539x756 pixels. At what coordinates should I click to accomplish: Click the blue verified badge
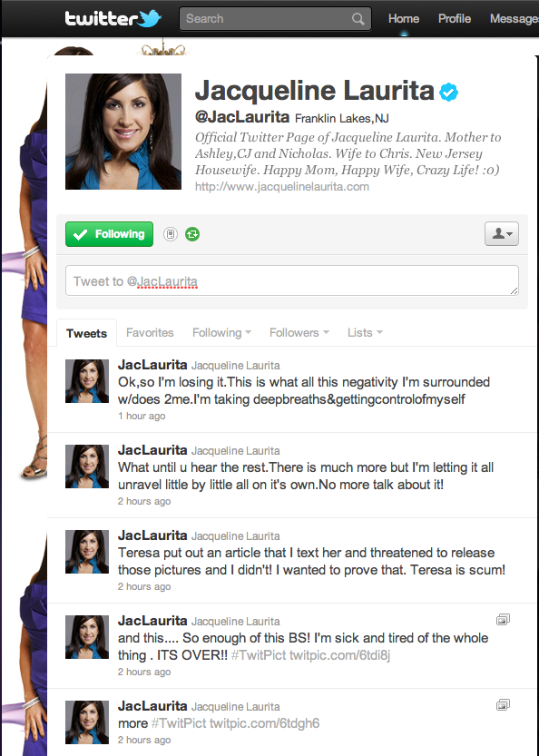pyautogui.click(x=448, y=92)
